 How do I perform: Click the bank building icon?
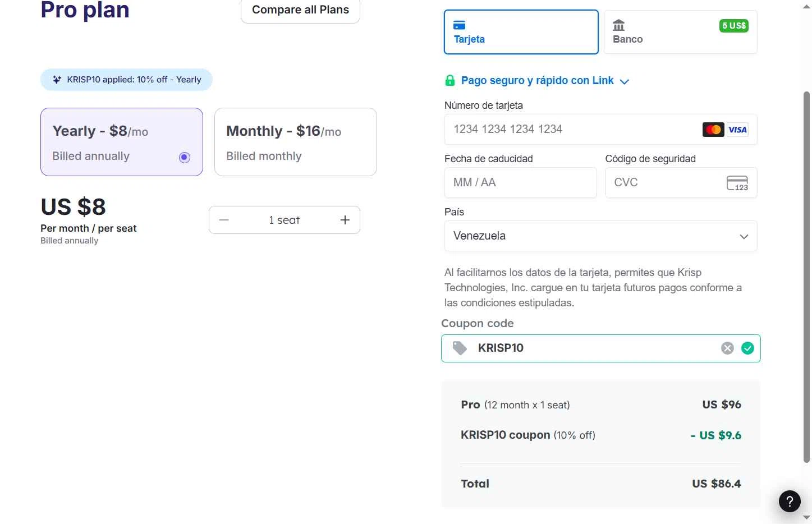click(618, 25)
